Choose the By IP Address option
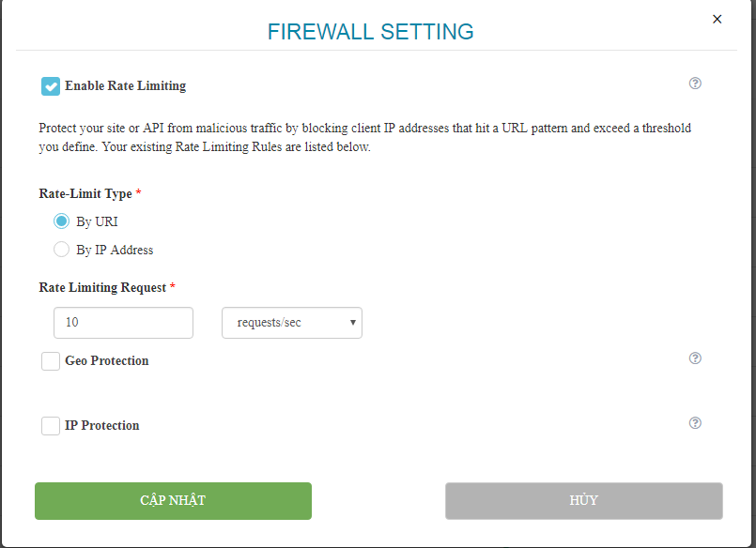The image size is (756, 548). [x=62, y=250]
